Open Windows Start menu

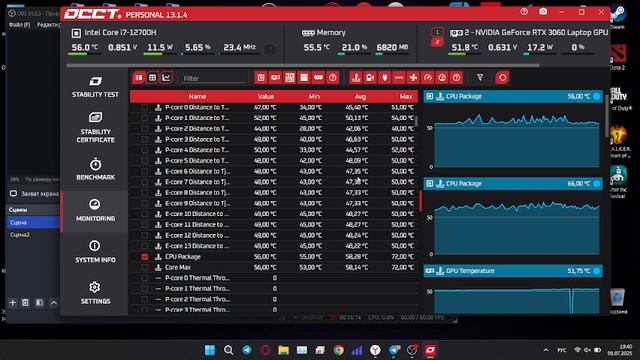point(210,350)
